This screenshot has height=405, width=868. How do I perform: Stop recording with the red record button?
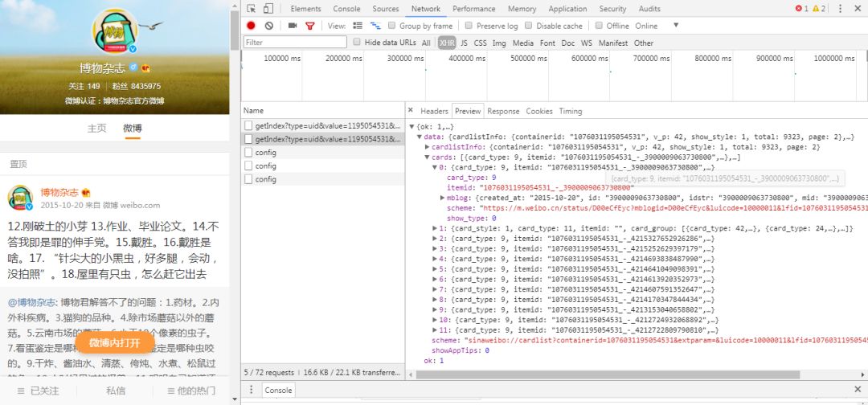(251, 26)
